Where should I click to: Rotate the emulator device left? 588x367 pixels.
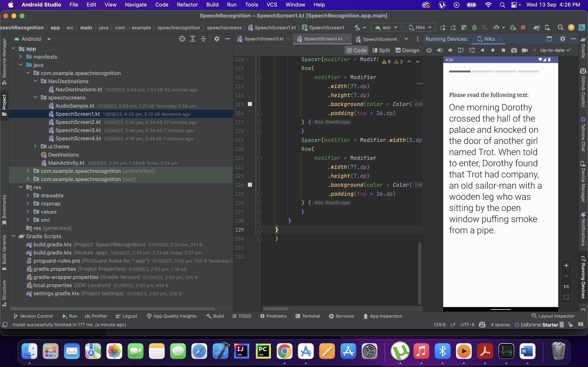pyautogui.click(x=461, y=50)
